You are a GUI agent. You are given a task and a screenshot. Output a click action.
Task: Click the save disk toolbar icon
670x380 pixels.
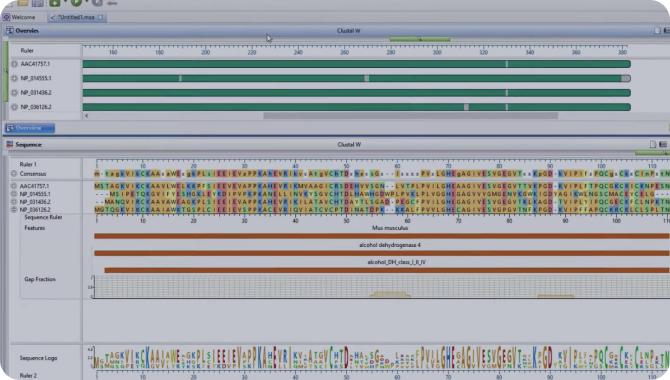tap(38, 3)
